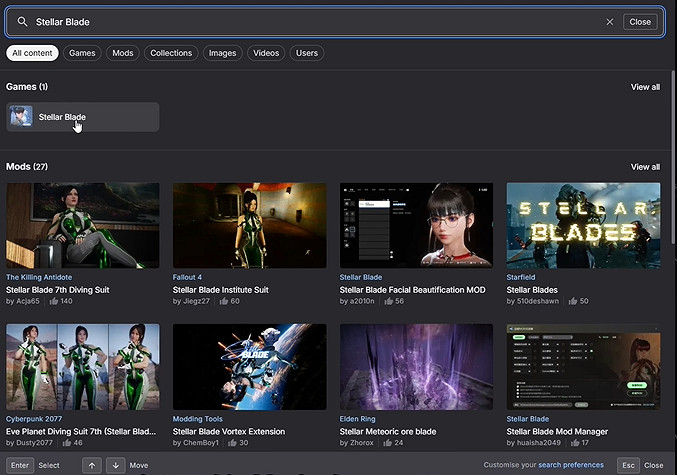View all Games results

click(x=645, y=87)
